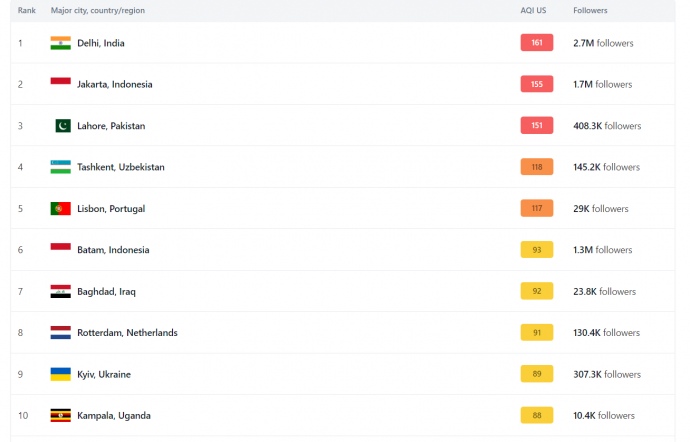Click the India flag icon
This screenshot has width=690, height=442.
click(60, 43)
